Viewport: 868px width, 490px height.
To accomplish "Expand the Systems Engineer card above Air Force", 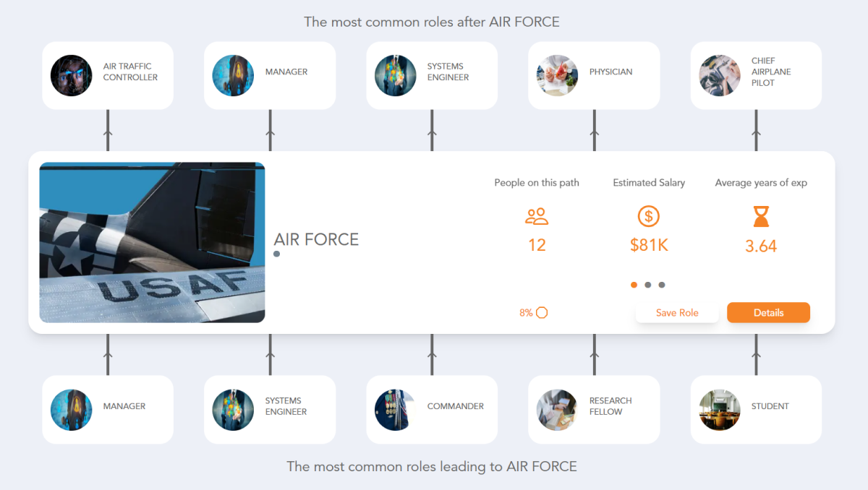I will point(432,75).
